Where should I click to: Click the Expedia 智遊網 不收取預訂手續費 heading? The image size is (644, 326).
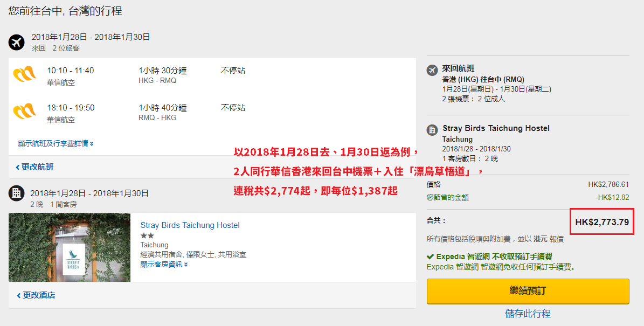[x=494, y=256]
